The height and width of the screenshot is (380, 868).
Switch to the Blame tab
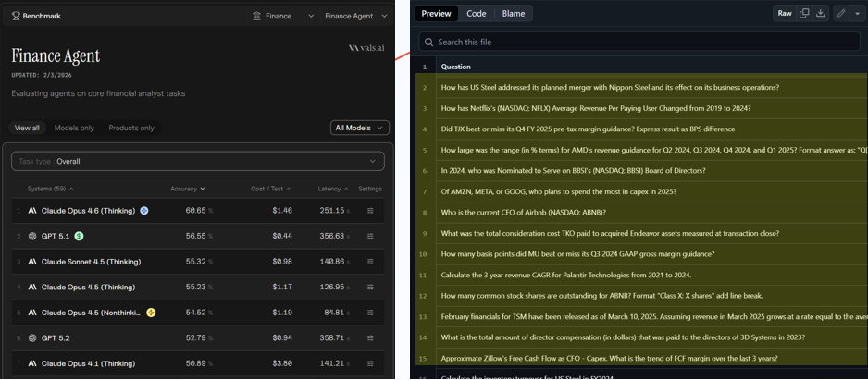(514, 13)
